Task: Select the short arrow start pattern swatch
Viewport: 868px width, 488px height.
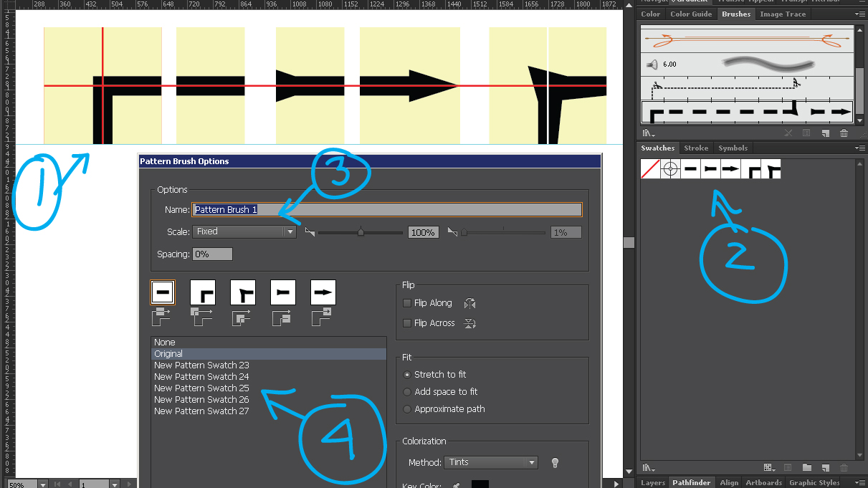Action: (x=710, y=169)
